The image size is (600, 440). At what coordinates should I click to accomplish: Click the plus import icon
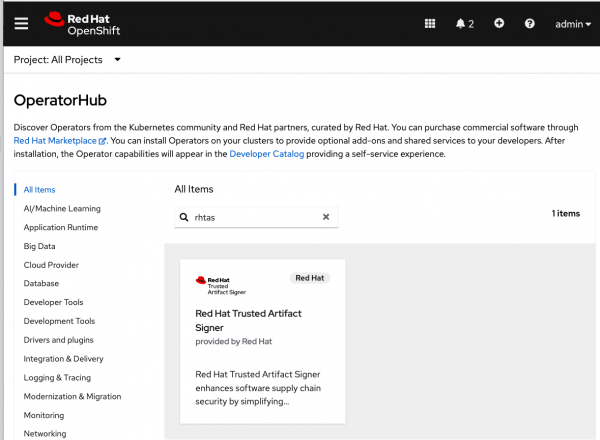499,23
